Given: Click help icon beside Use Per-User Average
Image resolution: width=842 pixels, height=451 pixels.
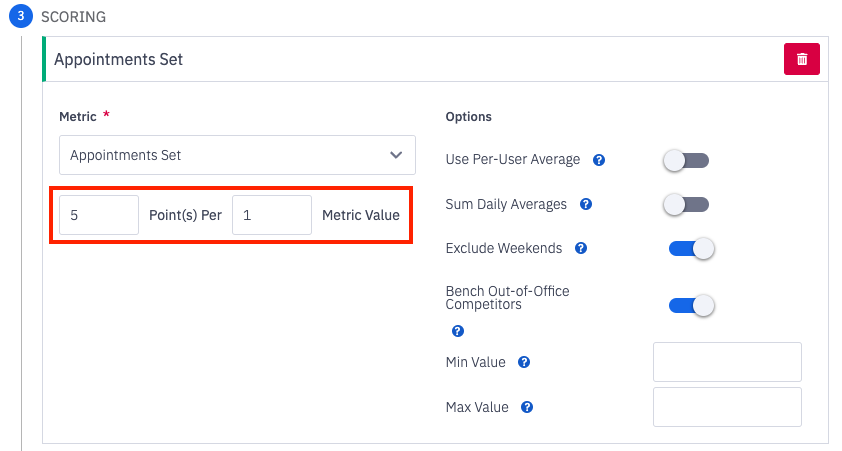Looking at the screenshot, I should (599, 160).
